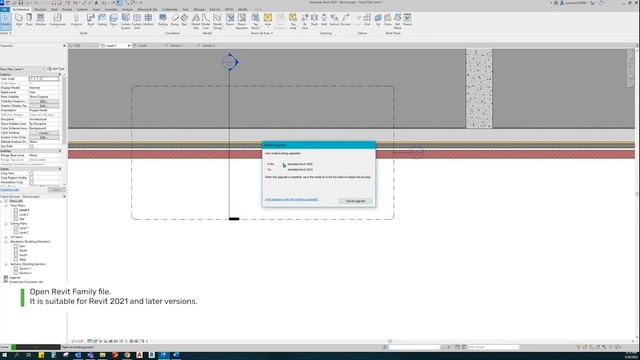
Task: Open the Room & Area panel dropdown
Action: (262, 33)
